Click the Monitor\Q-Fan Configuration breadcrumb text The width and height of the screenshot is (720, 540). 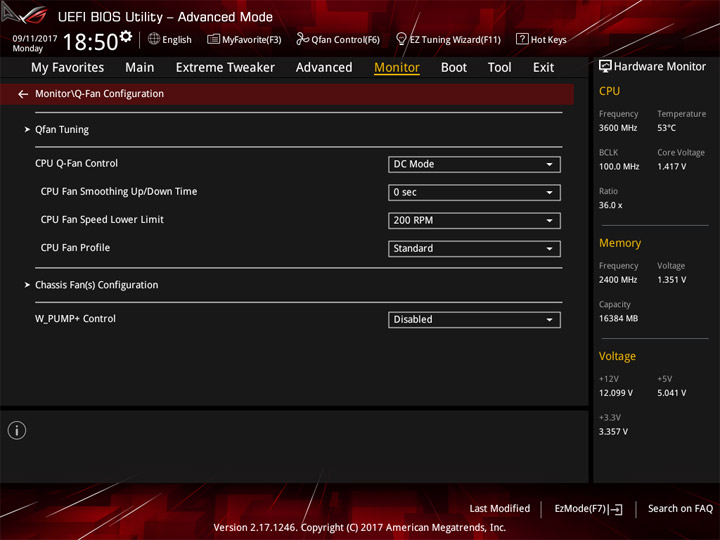(x=99, y=94)
